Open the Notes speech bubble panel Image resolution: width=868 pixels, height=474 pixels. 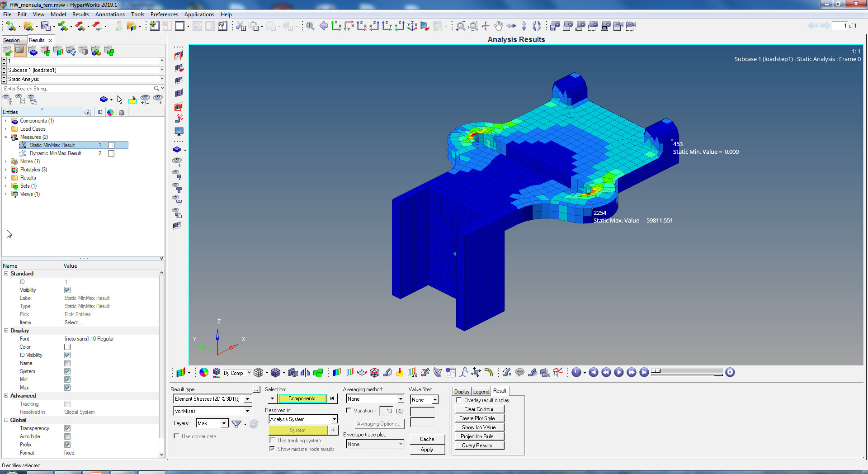point(520,373)
